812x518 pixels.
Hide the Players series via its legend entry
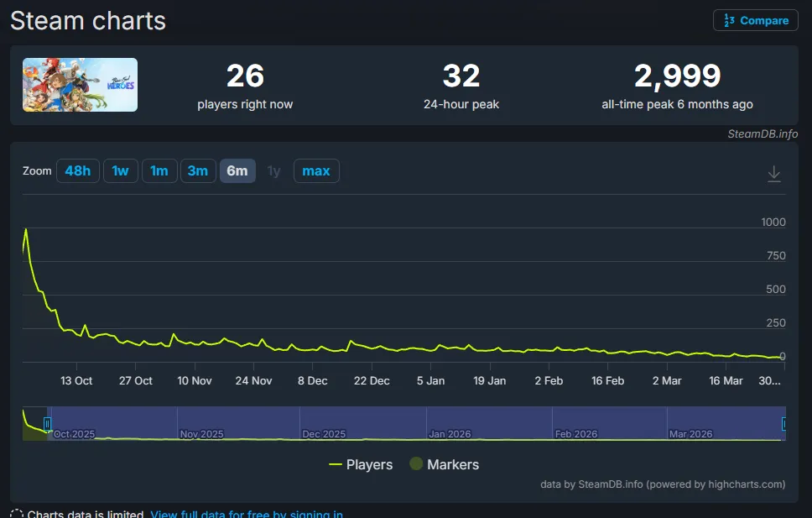(x=361, y=464)
